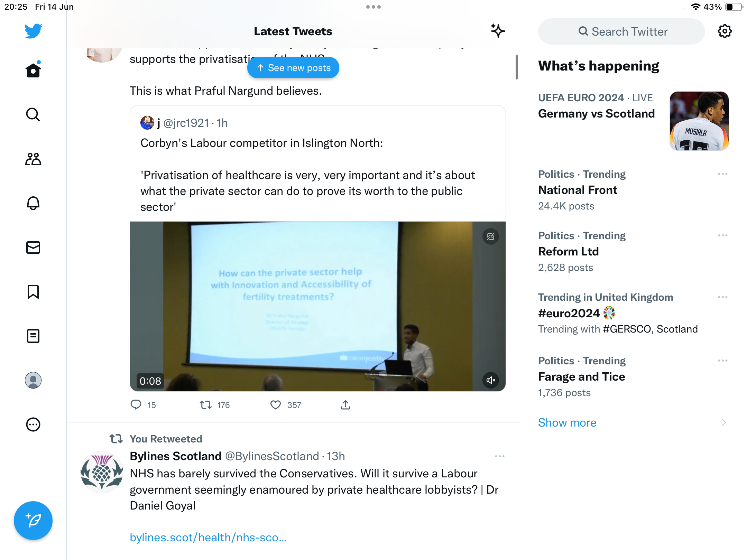Compose a new tweet with feather button

point(33,521)
